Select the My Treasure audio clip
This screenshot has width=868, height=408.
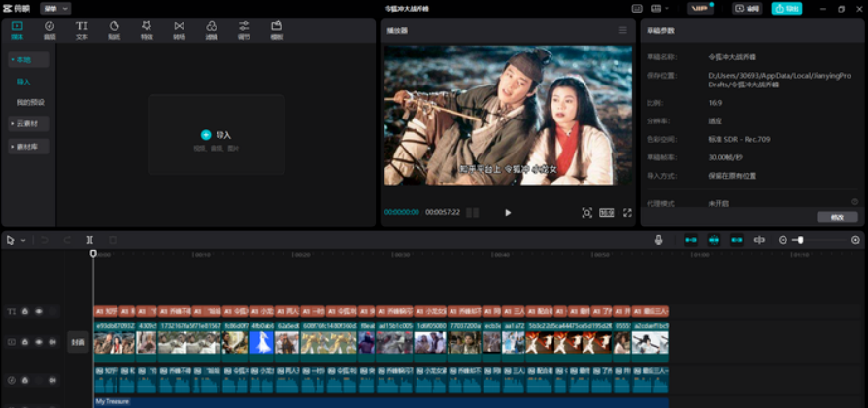[x=381, y=402]
